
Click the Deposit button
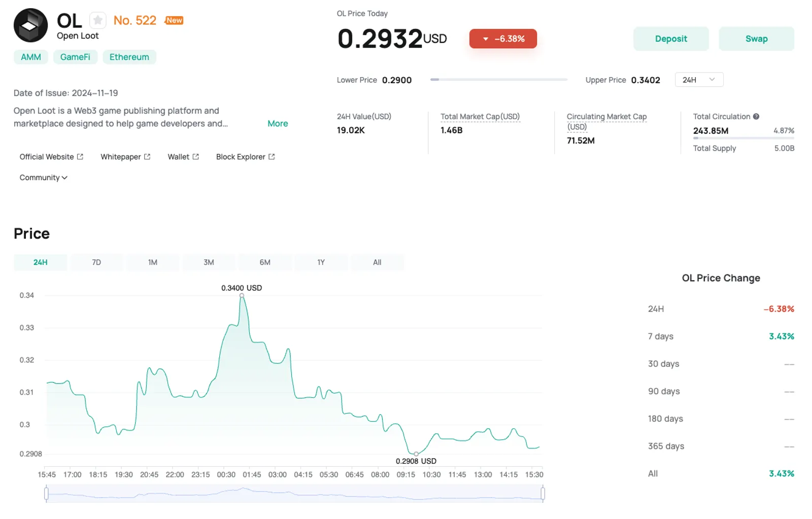671,39
